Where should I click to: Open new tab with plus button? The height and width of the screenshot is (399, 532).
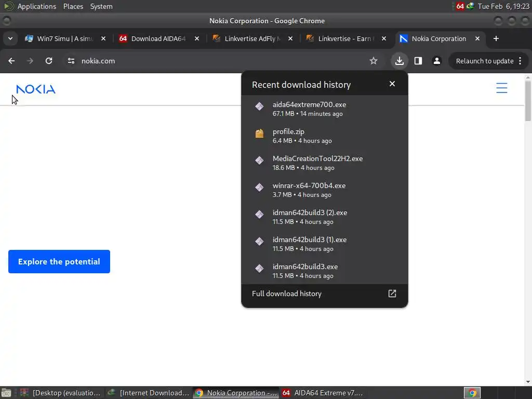tap(496, 38)
